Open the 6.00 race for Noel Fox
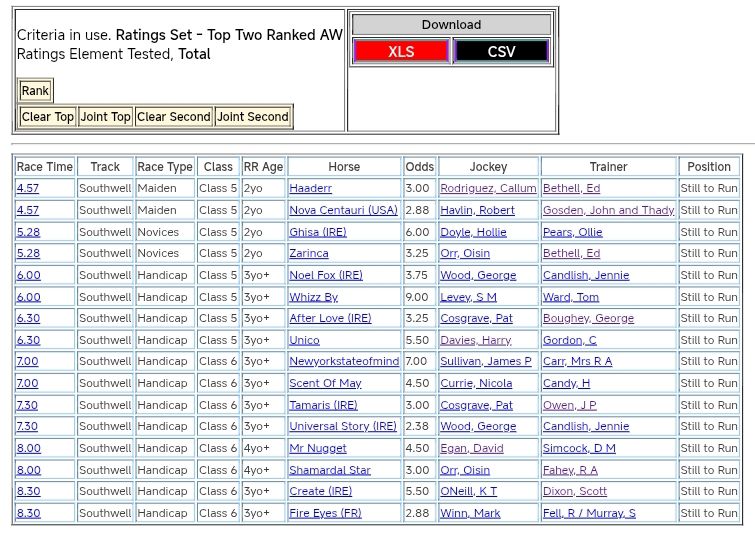 click(x=28, y=275)
